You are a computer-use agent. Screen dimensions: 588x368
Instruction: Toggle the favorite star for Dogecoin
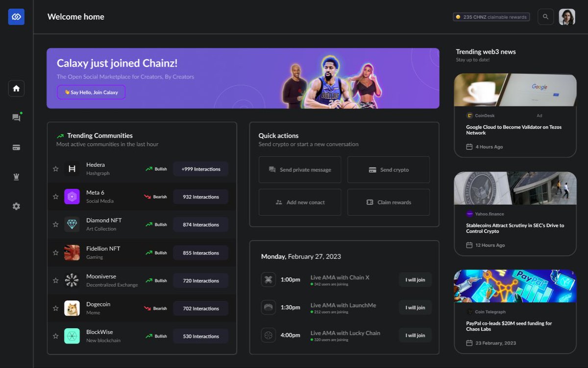click(55, 308)
